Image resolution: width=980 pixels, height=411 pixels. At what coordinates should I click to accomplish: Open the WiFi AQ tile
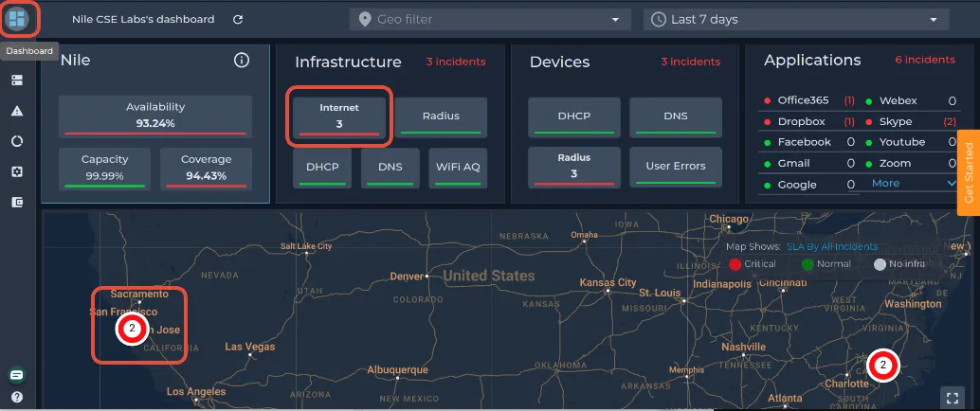coord(458,168)
